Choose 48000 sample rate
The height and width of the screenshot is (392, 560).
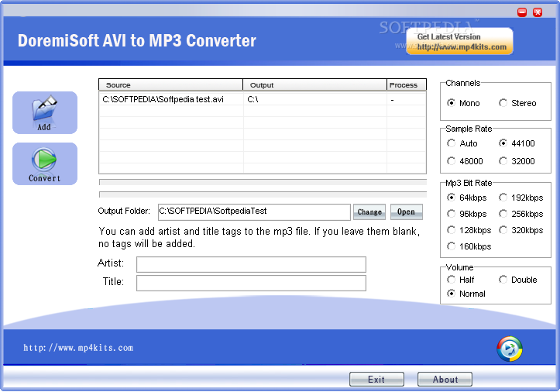[x=465, y=161]
